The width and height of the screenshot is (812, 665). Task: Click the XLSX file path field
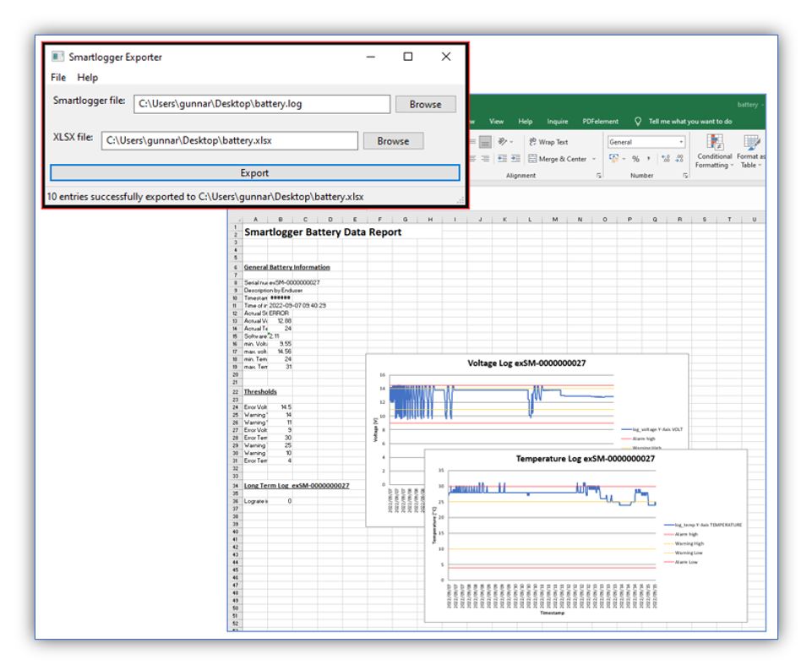(x=229, y=141)
